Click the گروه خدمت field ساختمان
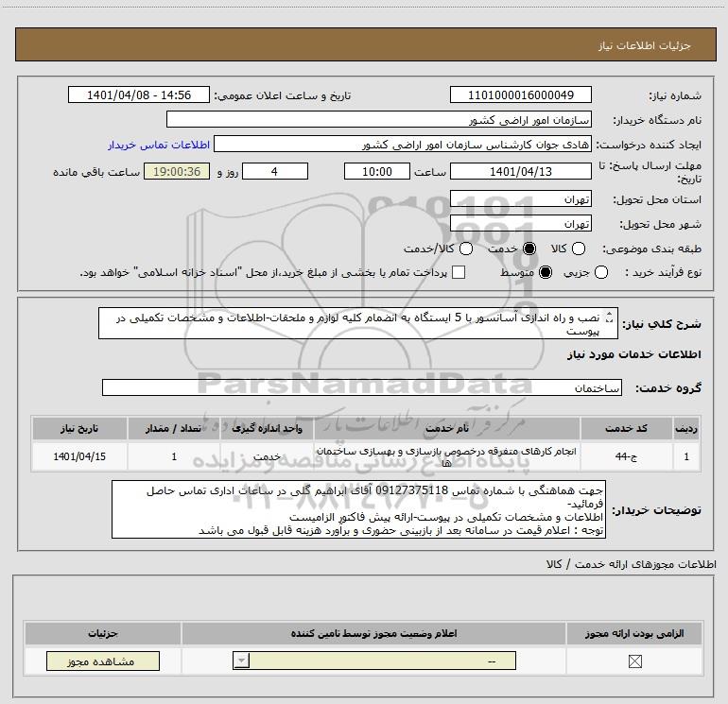 coord(362,388)
